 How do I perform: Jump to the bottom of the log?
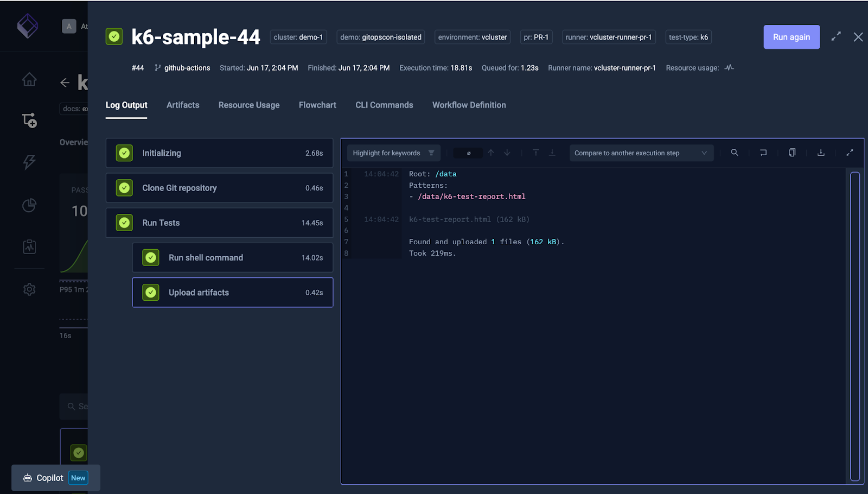[x=552, y=153]
